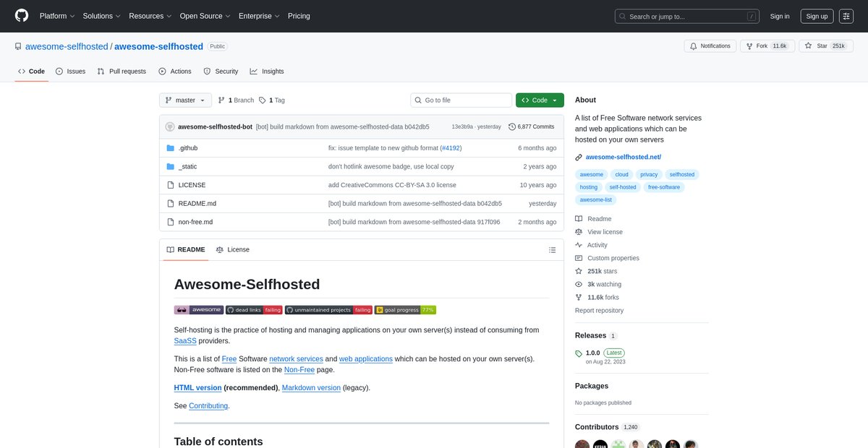The height and width of the screenshot is (448, 868).
Task: Click the privacy topic tag
Action: pyautogui.click(x=649, y=174)
